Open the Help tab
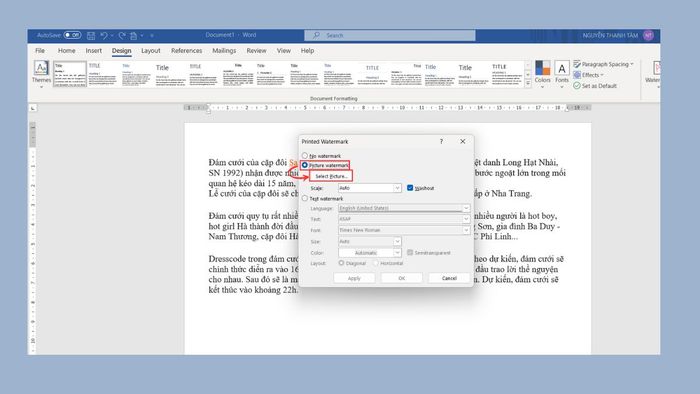700x394 pixels. click(x=307, y=51)
